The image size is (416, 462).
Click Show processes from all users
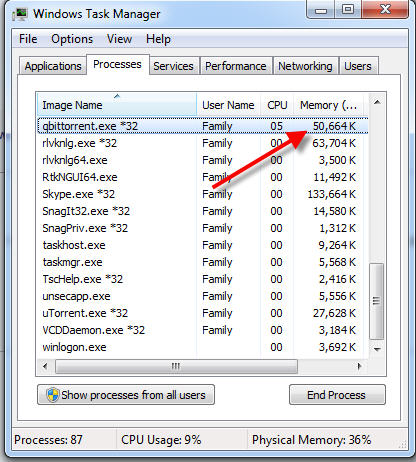pos(126,395)
